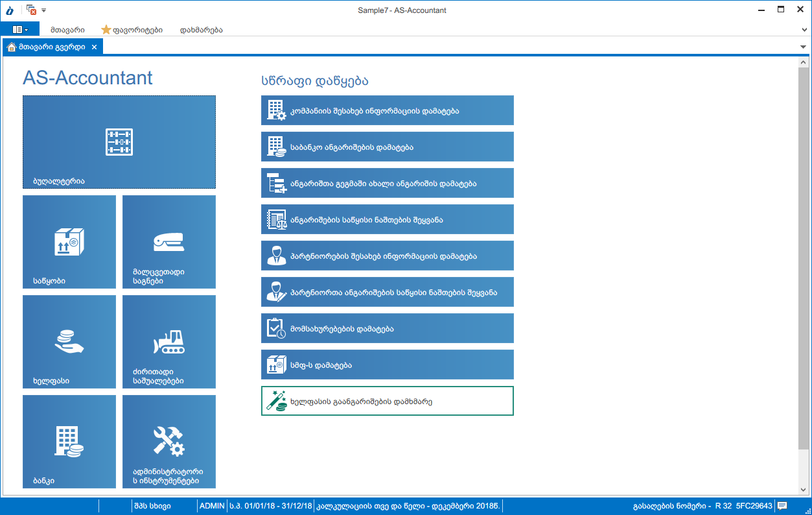This screenshot has width=812, height=515.
Task: Click the გასაღების ნომერი status bar entry
Action: pos(701,506)
